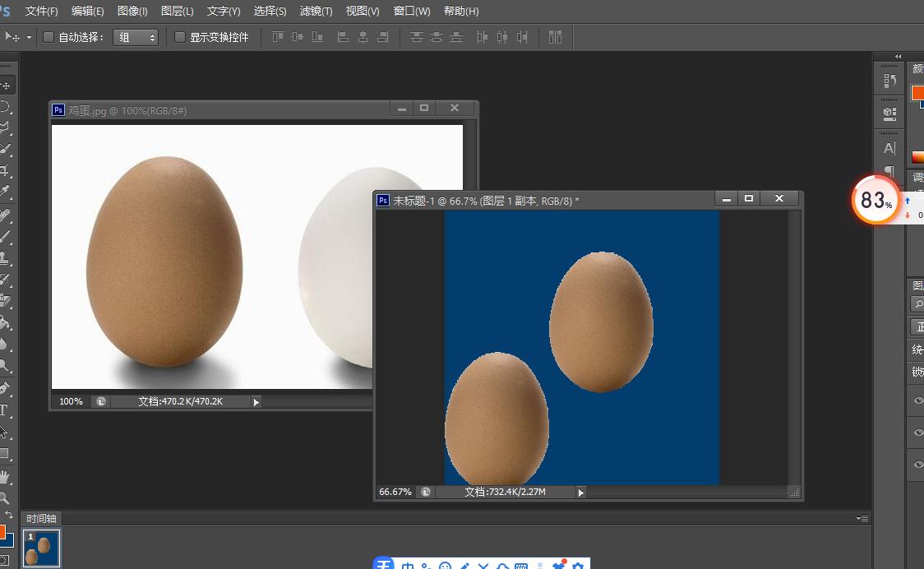Select the Crop tool
924x569 pixels.
5,171
